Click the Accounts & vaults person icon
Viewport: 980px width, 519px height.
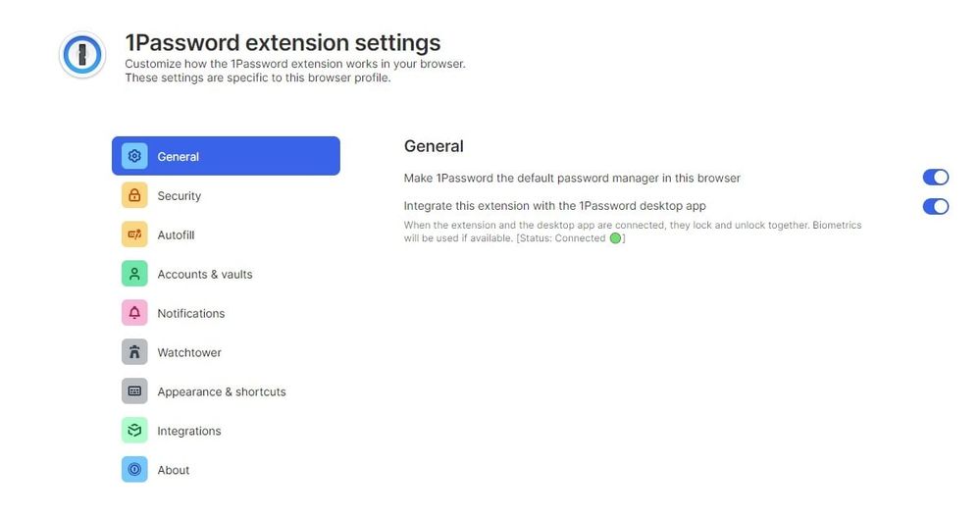click(x=134, y=274)
